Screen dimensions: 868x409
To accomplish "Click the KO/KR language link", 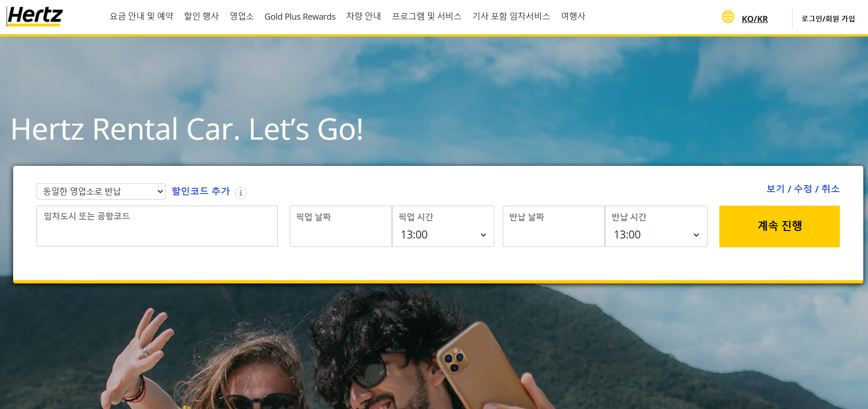I will [755, 19].
